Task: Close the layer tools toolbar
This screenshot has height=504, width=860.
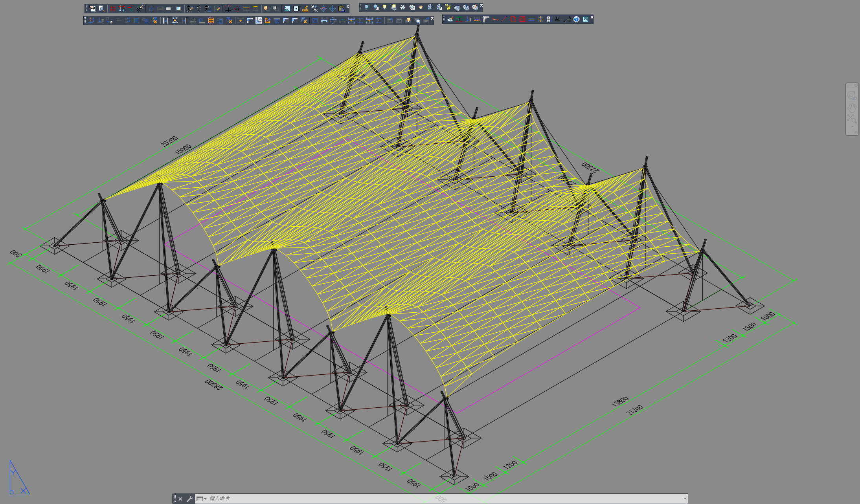Action: 481,5
